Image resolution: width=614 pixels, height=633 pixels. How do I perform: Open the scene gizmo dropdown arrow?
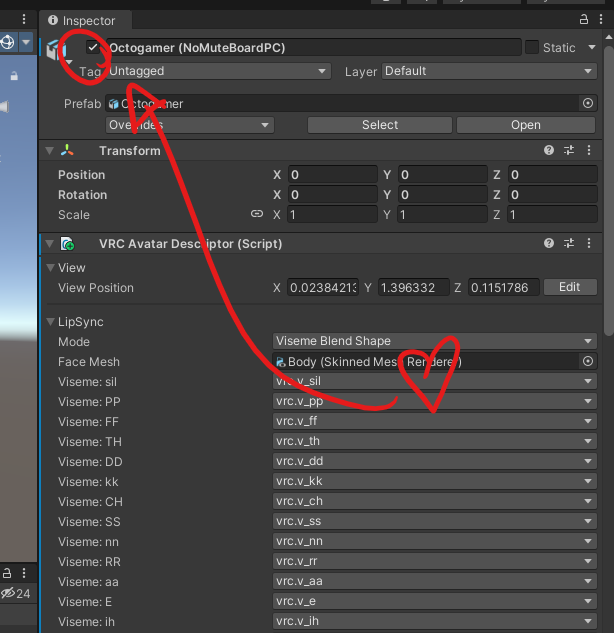[26, 42]
